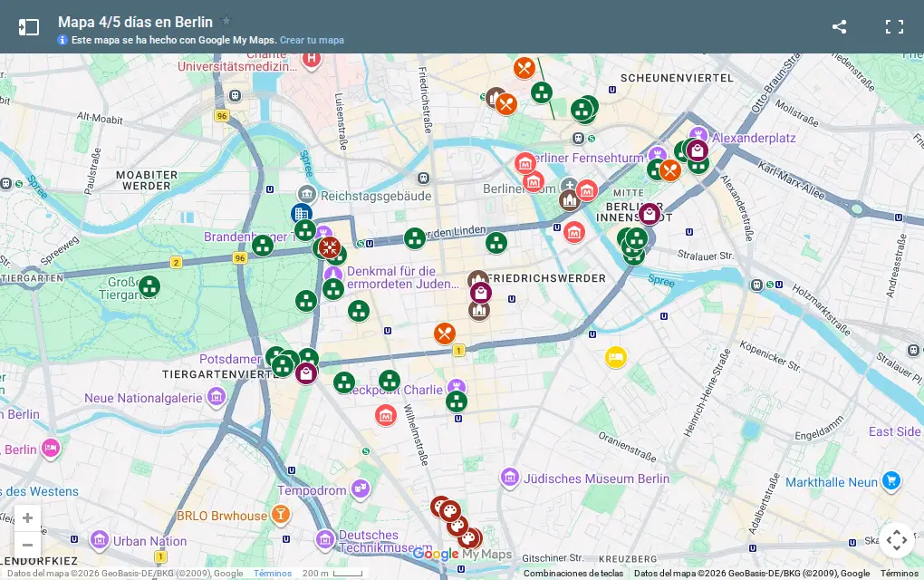Click the 'Denkmal für die ermordeten Juden' label

[x=402, y=277]
